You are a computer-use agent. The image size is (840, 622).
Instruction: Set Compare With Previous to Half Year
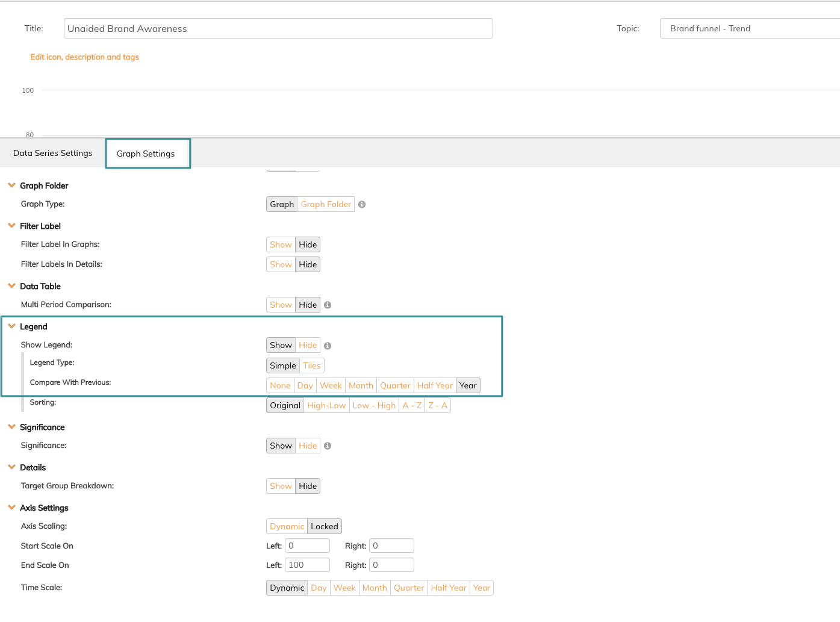tap(435, 385)
